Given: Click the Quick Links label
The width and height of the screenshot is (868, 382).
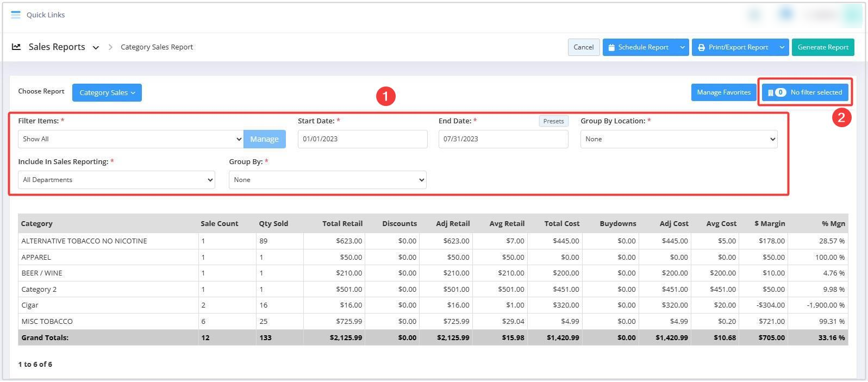Looking at the screenshot, I should click(46, 15).
